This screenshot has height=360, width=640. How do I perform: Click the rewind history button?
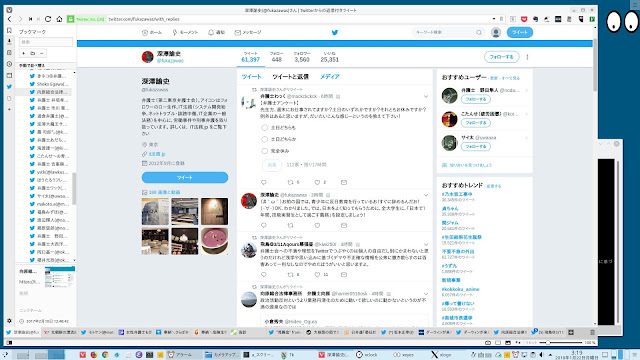(30, 19)
